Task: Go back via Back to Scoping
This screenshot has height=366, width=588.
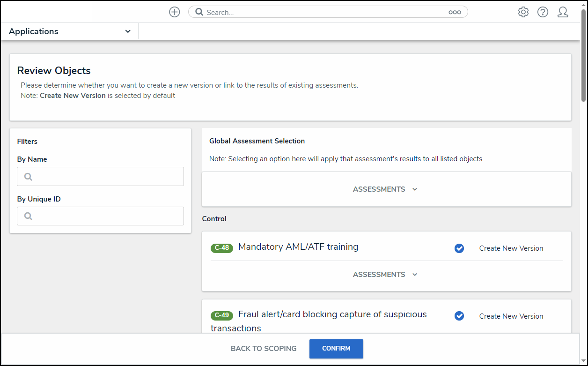Action: (264, 349)
